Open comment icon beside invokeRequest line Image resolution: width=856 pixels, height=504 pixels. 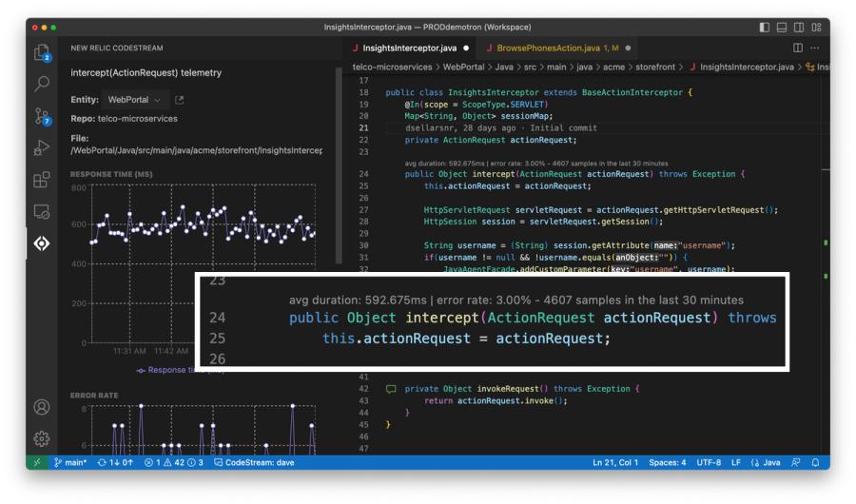391,389
